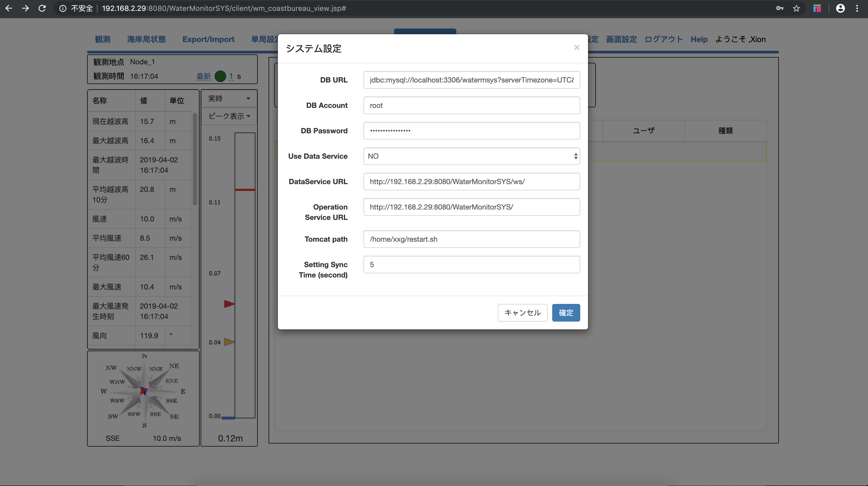Screen dimensions: 868x486
Task: Click the 確定 confirm button
Action: 566,313
